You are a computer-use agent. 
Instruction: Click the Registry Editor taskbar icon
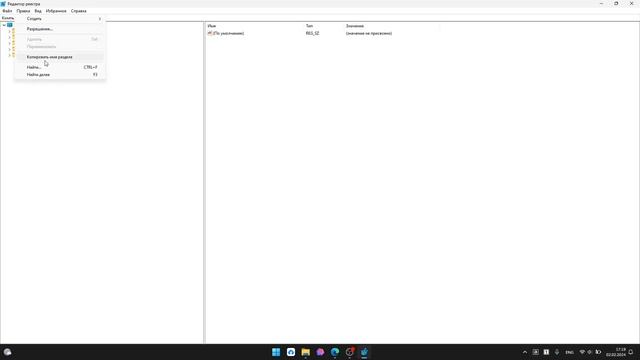364,352
